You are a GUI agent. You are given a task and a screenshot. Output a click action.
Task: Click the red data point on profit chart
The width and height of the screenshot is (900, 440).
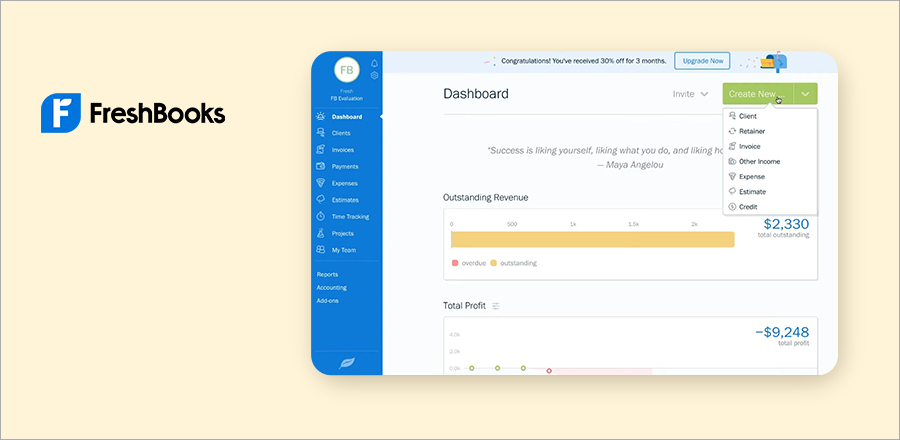click(549, 371)
